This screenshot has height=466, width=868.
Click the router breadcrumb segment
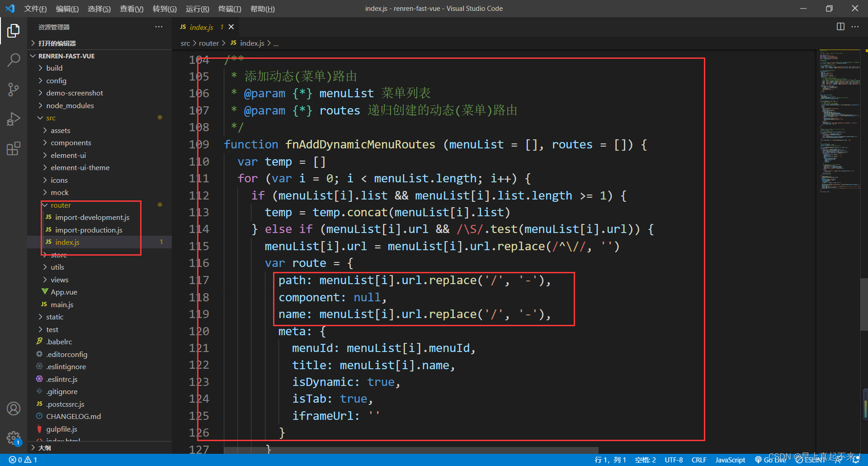209,43
